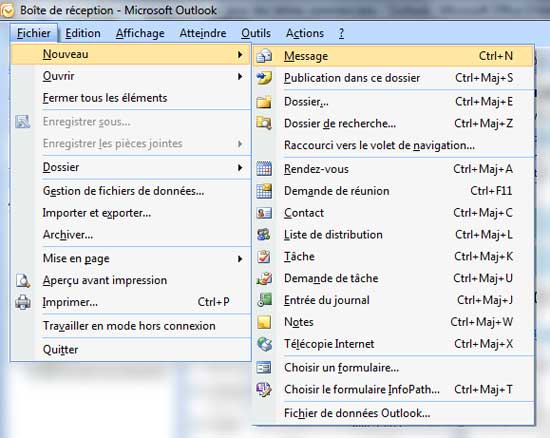The width and height of the screenshot is (550, 438).
Task: Create a new Contact
Action: click(x=393, y=213)
